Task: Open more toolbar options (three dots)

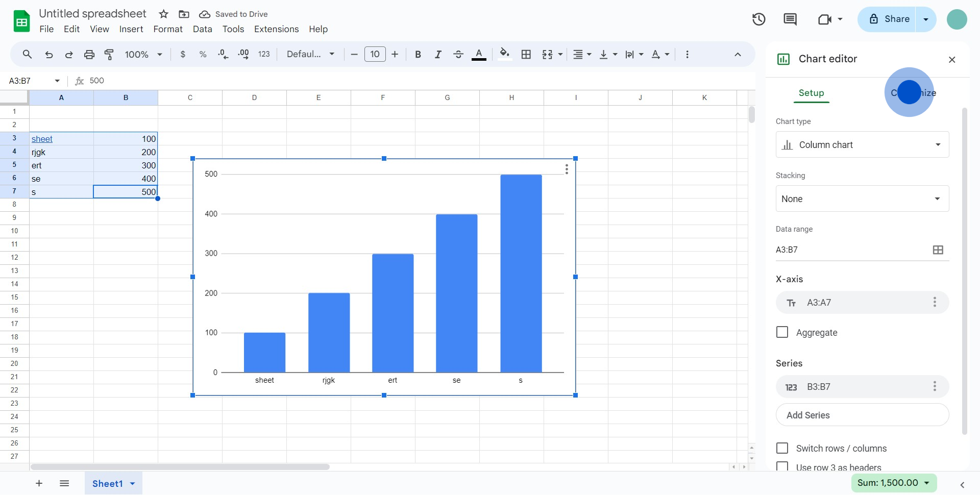Action: [687, 54]
